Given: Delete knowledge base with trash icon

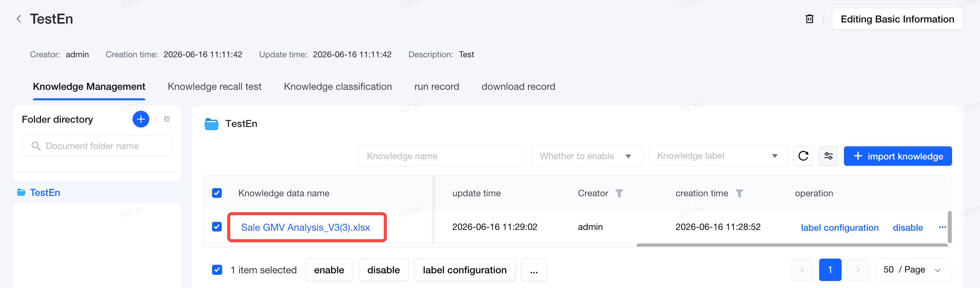Looking at the screenshot, I should (x=809, y=19).
